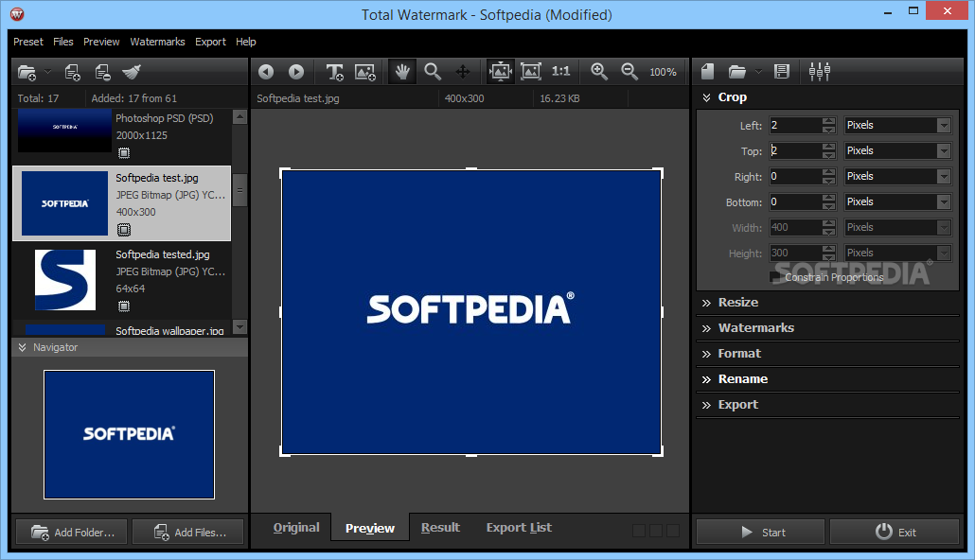
Task: Click the file list scrollbar down arrow
Action: tap(239, 327)
